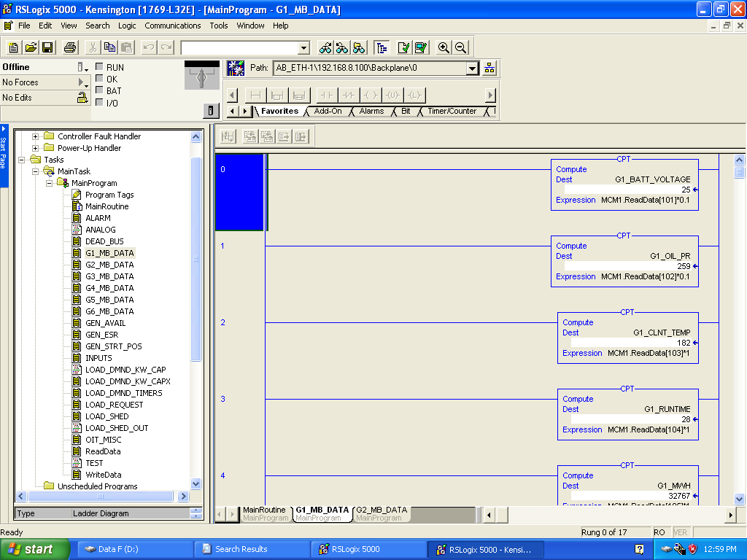Click the Branch Level element toolbar icon
Image resolution: width=747 pixels, height=560 pixels.
[x=299, y=96]
